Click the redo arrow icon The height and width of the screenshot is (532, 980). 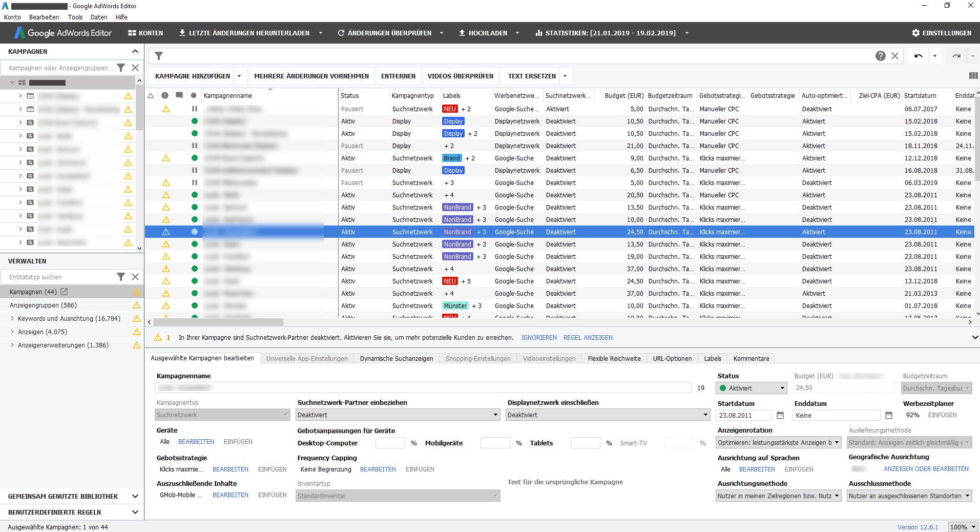[956, 56]
